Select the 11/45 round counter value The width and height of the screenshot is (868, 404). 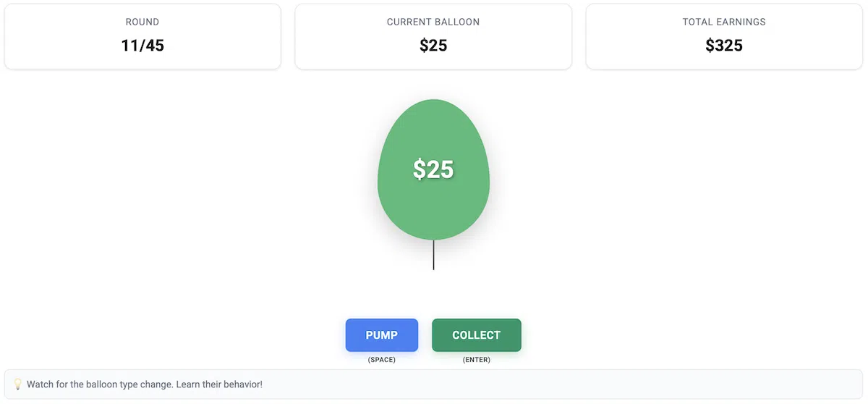point(142,46)
